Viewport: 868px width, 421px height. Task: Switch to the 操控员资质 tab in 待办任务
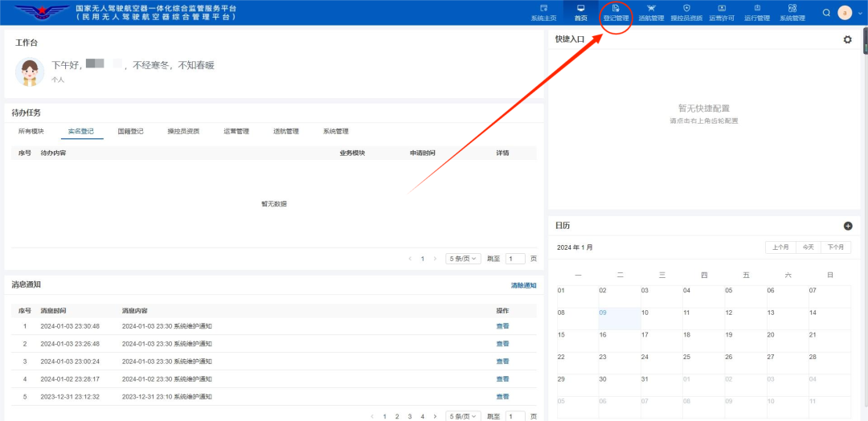point(183,132)
